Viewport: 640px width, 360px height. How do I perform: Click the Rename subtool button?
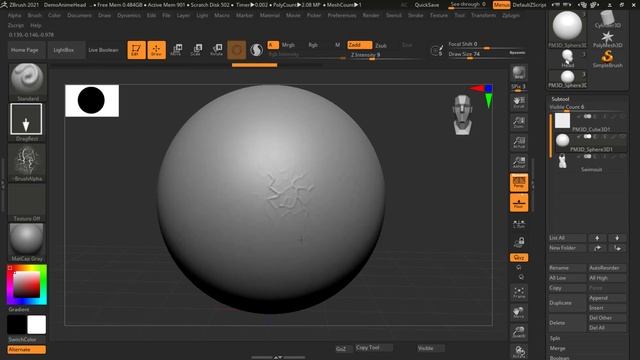[567, 268]
